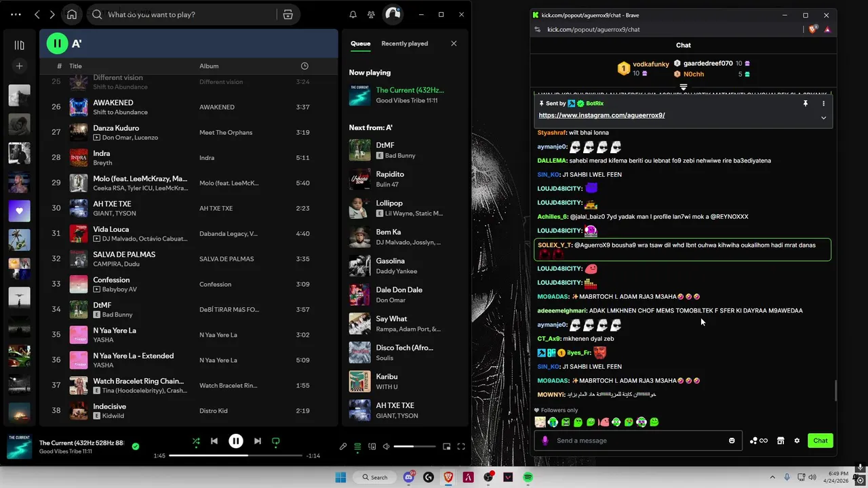The image size is (868, 488).
Task: Open Spotify mini player icon
Action: click(x=446, y=447)
